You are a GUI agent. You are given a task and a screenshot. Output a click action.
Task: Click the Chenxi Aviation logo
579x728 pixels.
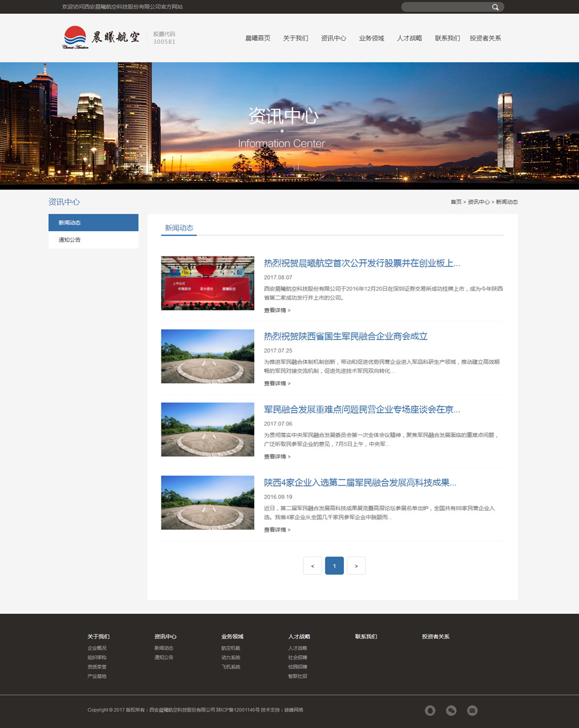click(x=101, y=38)
